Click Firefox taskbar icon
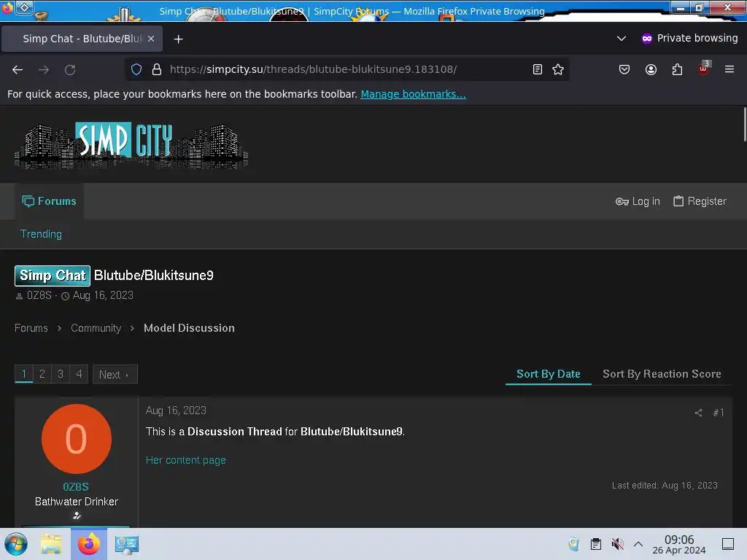747x560 pixels. [88, 544]
